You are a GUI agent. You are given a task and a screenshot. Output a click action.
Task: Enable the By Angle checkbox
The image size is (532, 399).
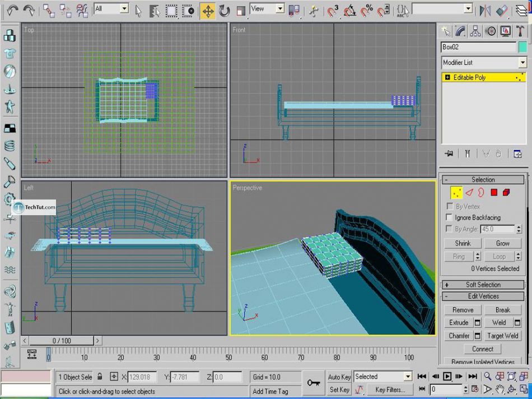(x=450, y=229)
